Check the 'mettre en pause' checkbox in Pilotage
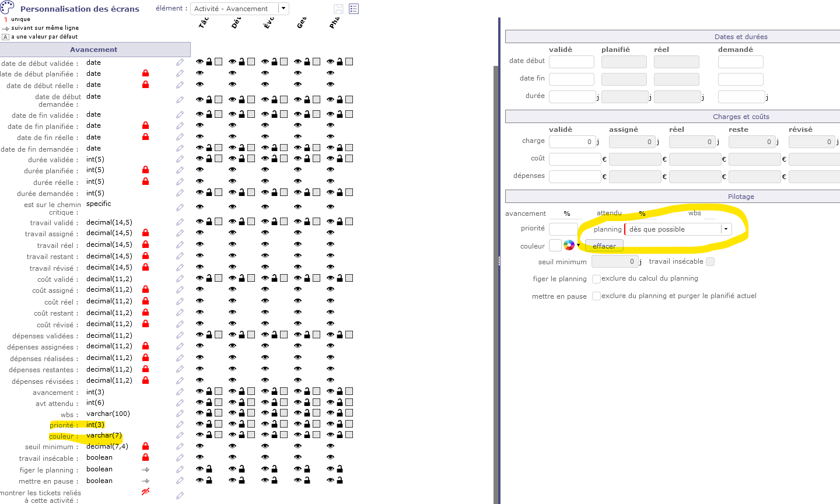840x504 pixels. (x=596, y=296)
